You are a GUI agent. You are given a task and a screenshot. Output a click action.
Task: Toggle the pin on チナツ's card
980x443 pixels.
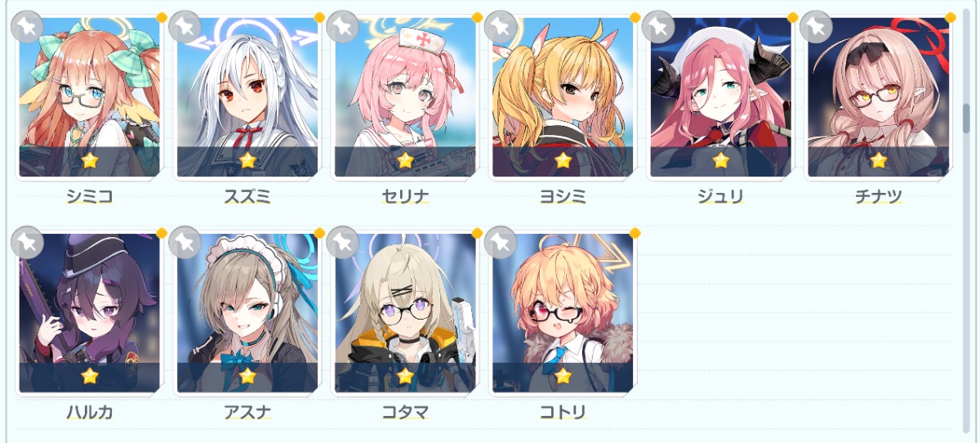coord(815,26)
